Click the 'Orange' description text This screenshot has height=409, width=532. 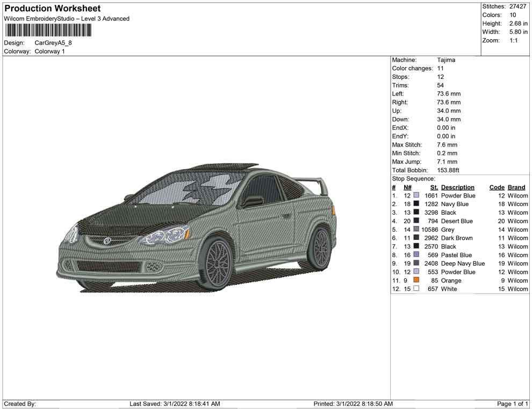tap(451, 280)
